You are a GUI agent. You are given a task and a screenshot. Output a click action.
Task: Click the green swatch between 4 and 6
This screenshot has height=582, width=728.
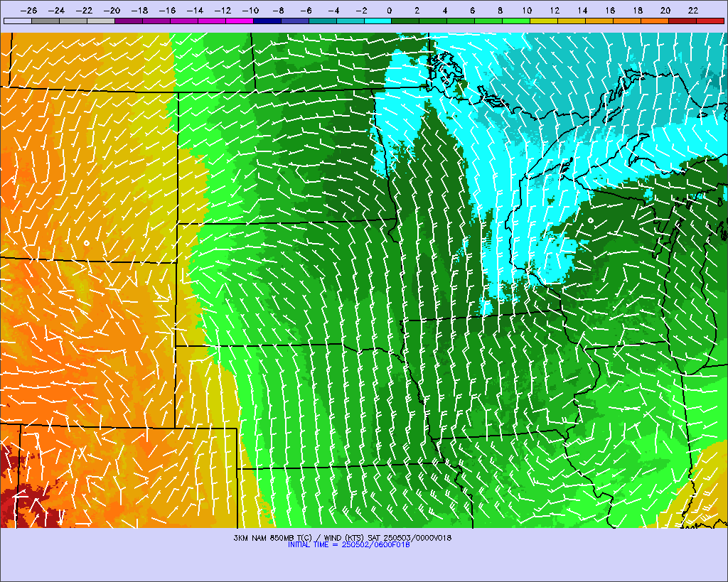pos(461,21)
